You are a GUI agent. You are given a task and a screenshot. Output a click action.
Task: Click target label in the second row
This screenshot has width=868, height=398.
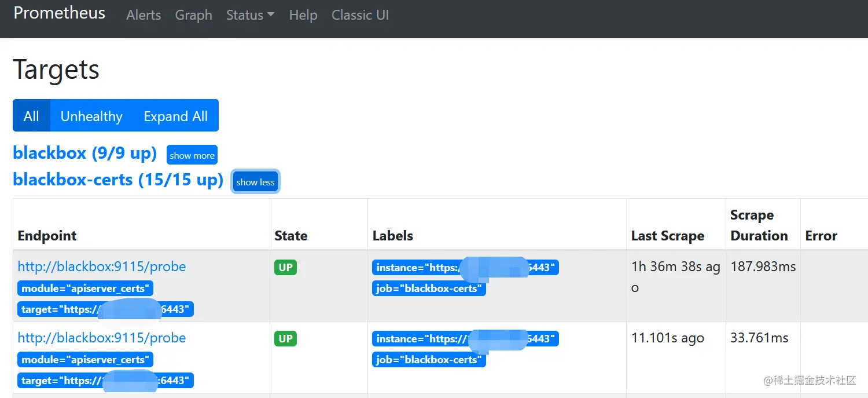tap(105, 381)
